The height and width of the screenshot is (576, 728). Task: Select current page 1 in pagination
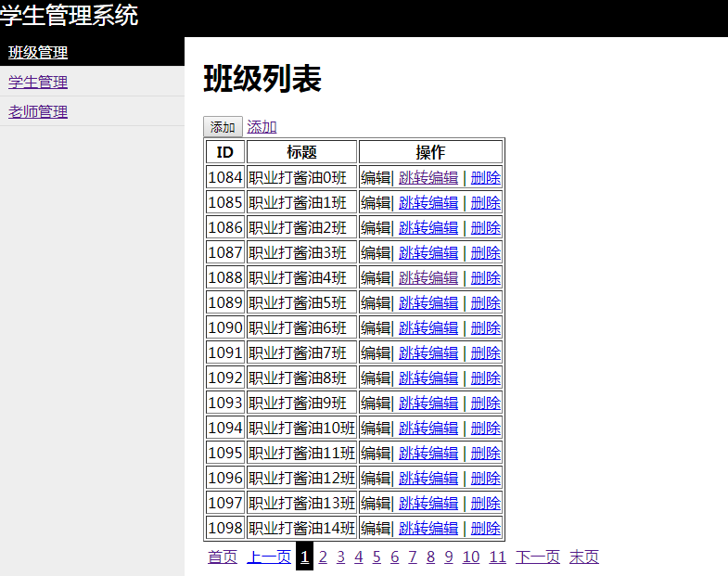click(304, 557)
